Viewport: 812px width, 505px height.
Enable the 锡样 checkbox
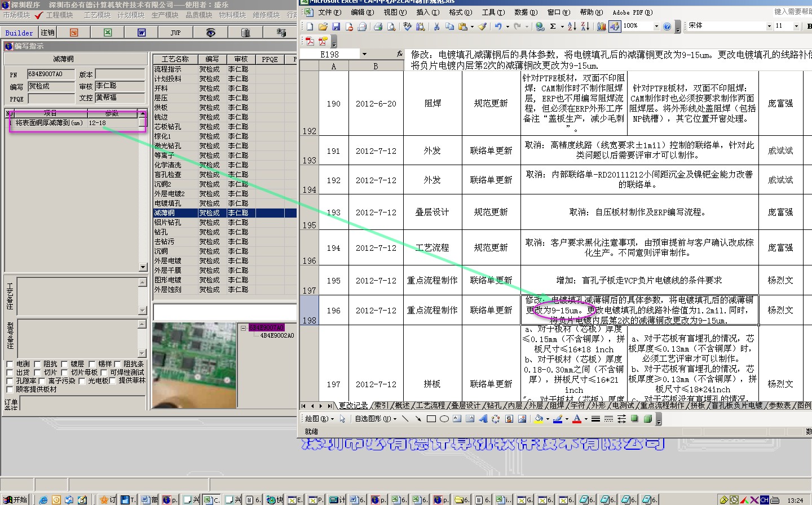click(x=92, y=364)
